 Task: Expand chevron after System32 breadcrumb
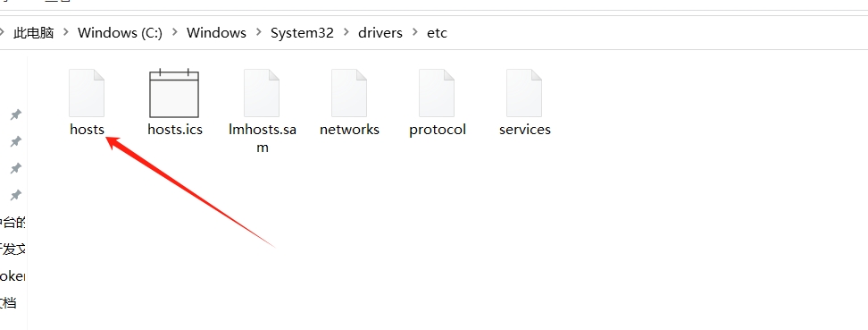pyautogui.click(x=346, y=33)
